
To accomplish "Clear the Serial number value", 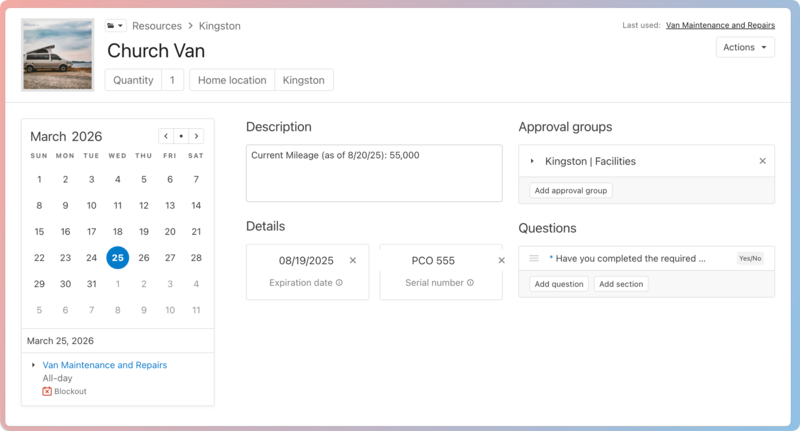I will (502, 261).
